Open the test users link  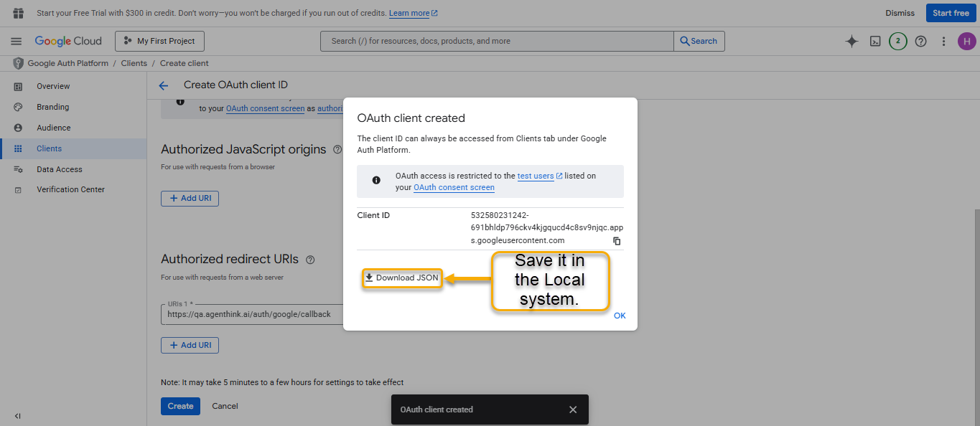536,176
